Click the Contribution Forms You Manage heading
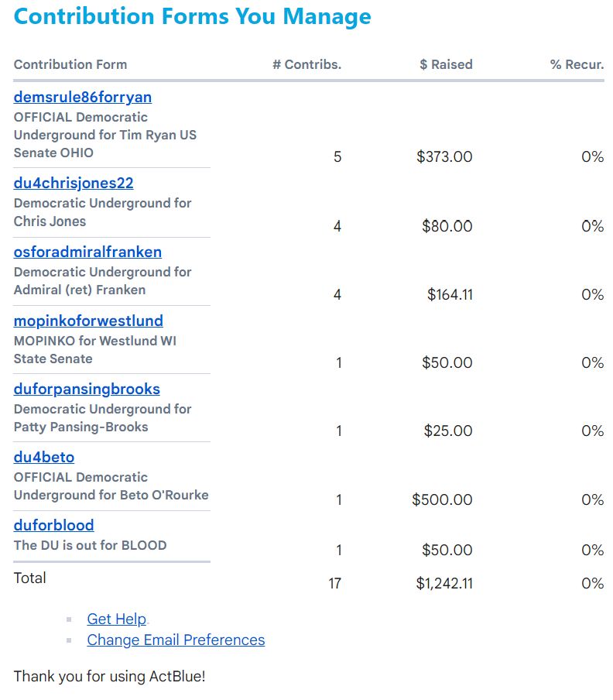The image size is (613, 700). point(192,16)
